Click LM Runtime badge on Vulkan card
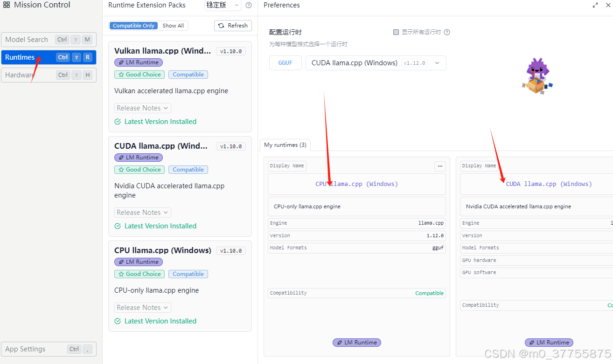 [139, 62]
